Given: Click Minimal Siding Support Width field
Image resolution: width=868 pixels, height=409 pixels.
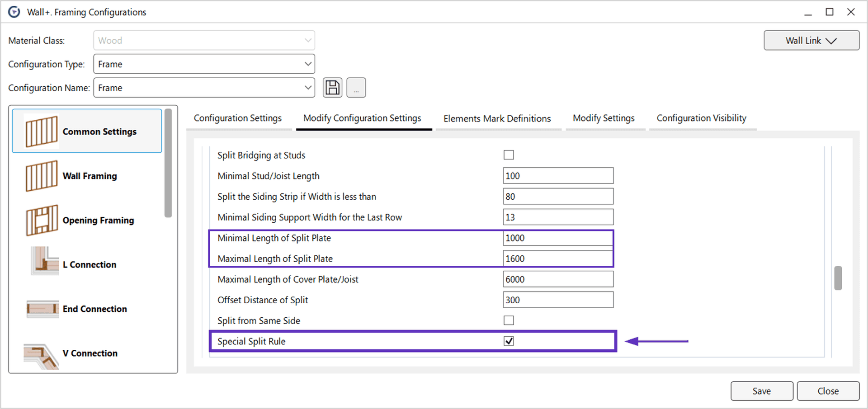Looking at the screenshot, I should click(558, 217).
